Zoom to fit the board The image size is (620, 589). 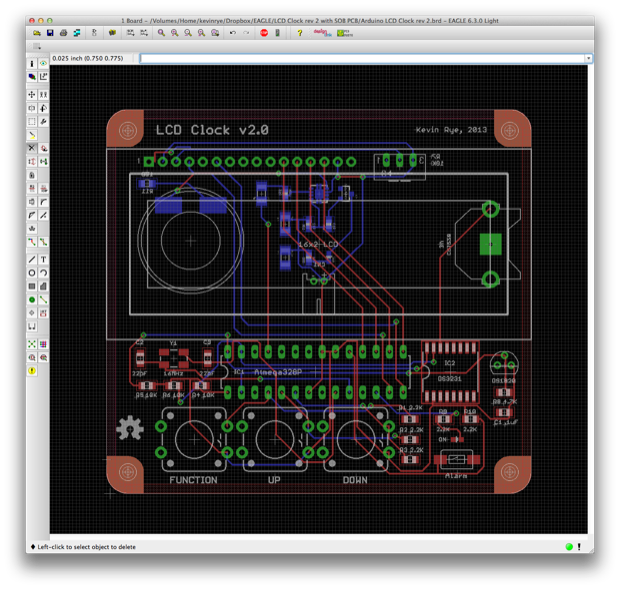(x=161, y=33)
